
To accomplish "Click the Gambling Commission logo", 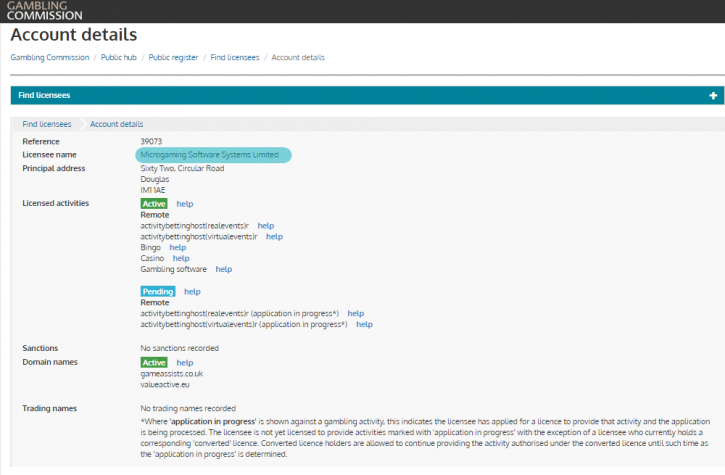I will (x=44, y=11).
